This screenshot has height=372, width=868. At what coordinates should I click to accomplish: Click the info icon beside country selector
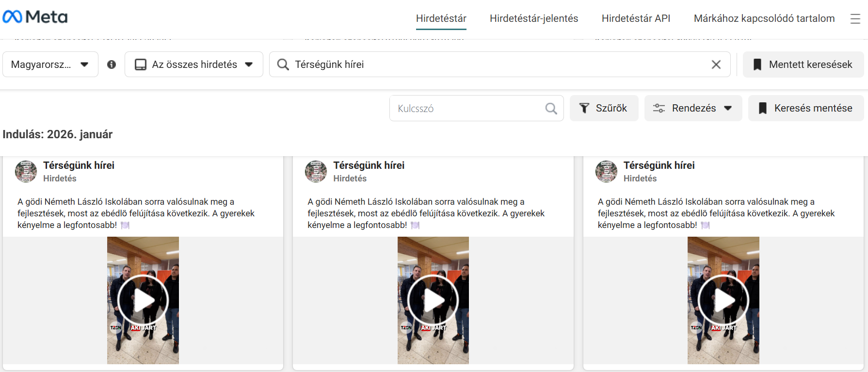(112, 65)
